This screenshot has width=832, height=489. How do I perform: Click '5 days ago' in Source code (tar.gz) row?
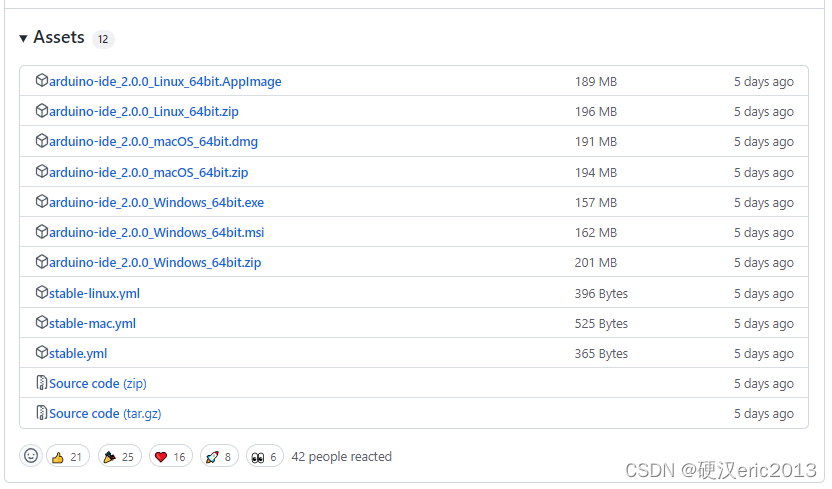tap(764, 414)
